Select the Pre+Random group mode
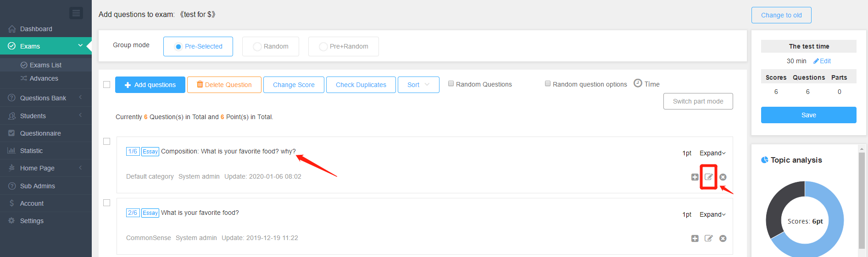Image resolution: width=868 pixels, height=257 pixels. click(344, 46)
